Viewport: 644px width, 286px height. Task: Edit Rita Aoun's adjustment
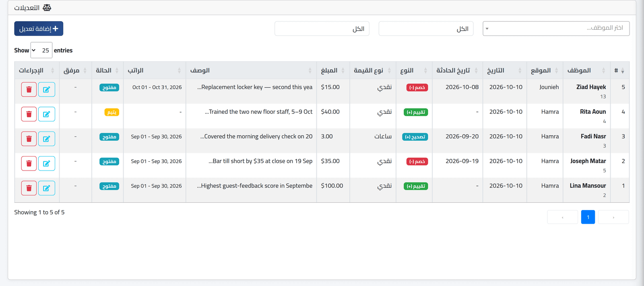(47, 114)
